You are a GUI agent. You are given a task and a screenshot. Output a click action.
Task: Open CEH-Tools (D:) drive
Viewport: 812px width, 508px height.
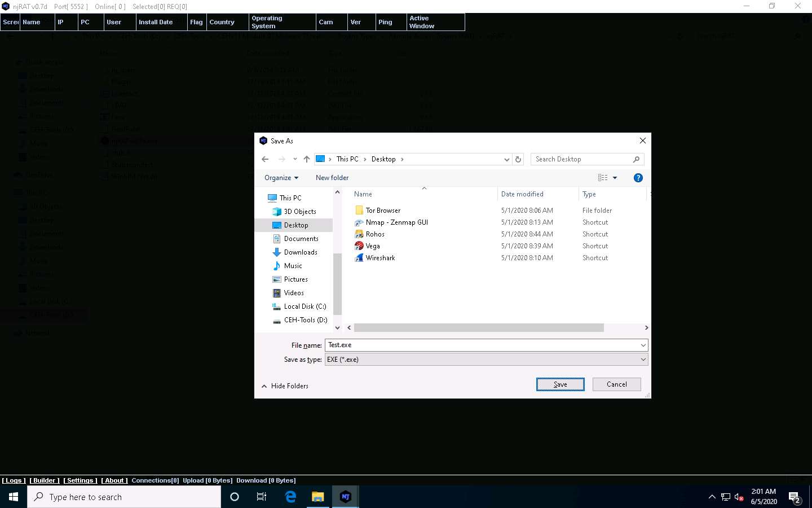point(305,320)
